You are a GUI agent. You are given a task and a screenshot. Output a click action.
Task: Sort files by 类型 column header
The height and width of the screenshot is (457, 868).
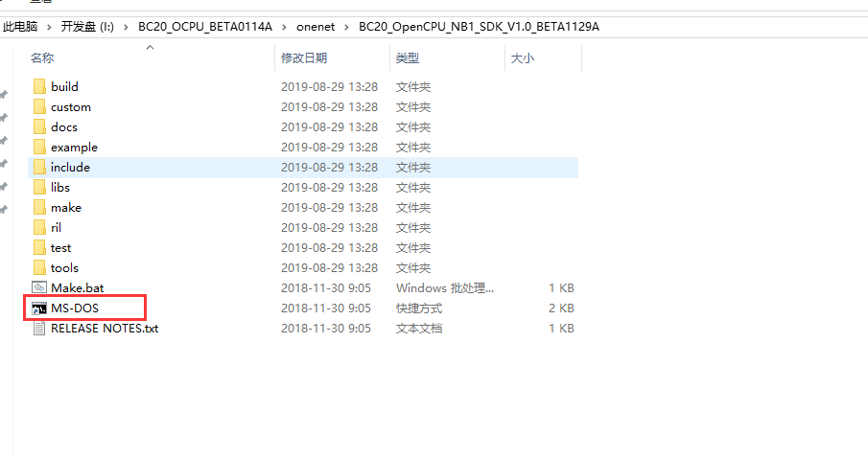pos(408,57)
